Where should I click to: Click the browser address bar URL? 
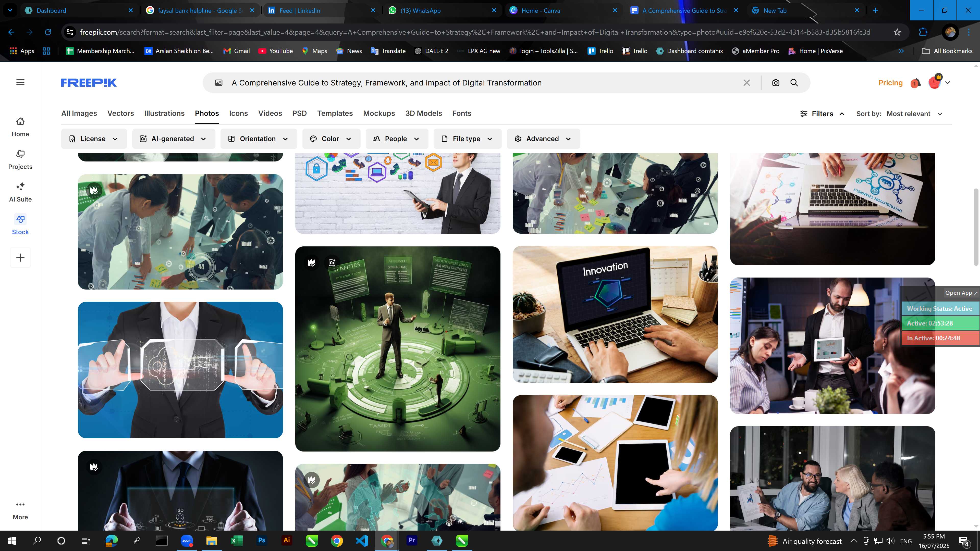click(x=475, y=32)
